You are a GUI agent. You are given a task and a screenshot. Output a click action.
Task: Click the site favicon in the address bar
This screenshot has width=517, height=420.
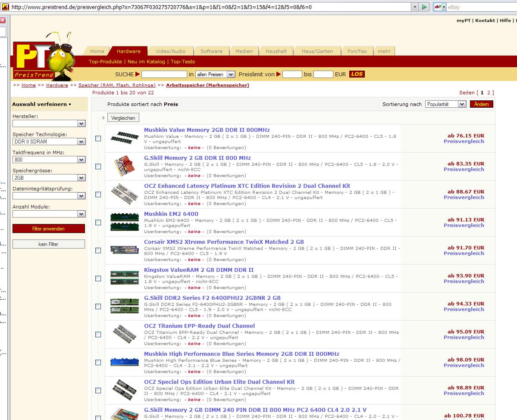5,6
